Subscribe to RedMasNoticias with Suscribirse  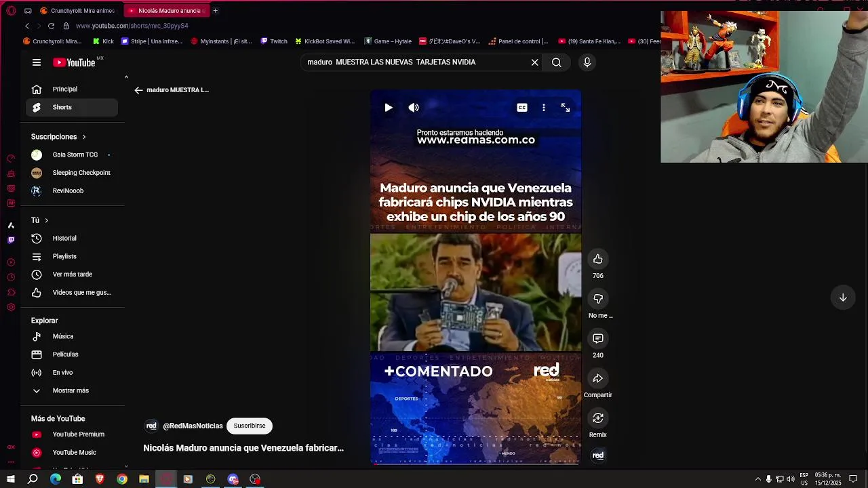coord(250,426)
